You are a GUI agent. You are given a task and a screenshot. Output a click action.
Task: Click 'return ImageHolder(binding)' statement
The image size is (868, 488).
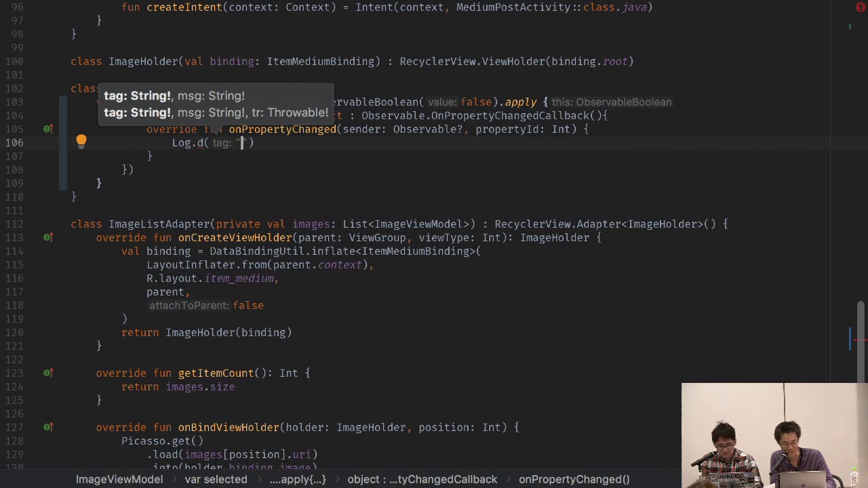(207, 332)
